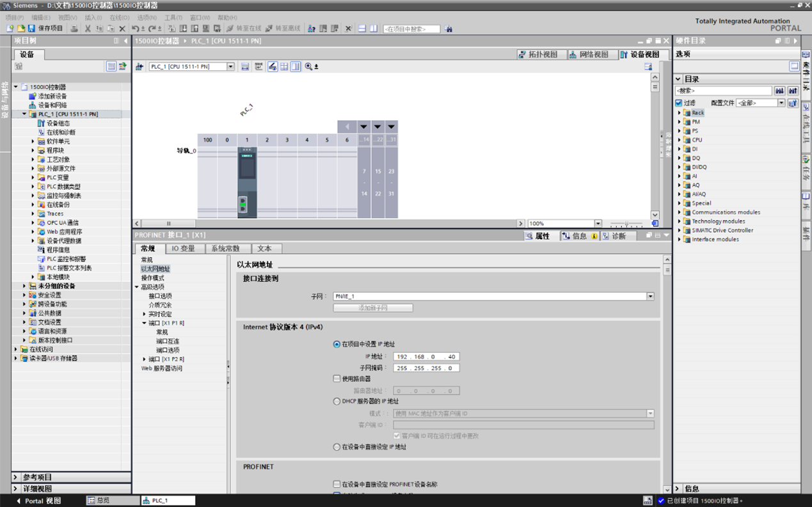Expand the 实时设定 node in properties

coord(145,315)
